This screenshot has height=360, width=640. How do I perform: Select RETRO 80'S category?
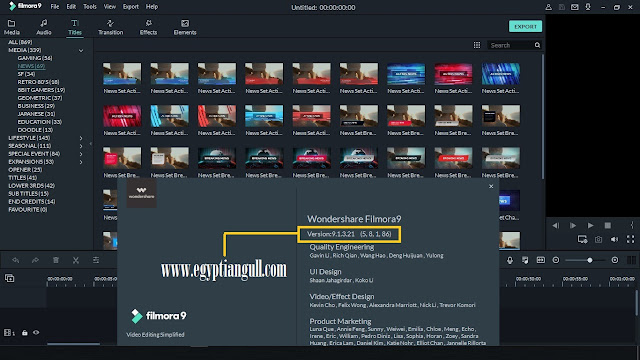[x=38, y=82]
